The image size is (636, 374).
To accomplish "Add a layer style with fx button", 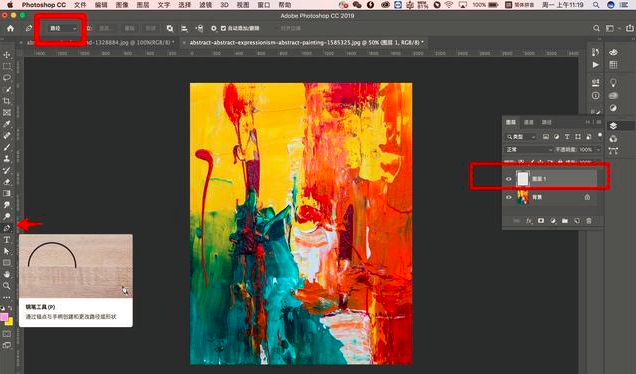I will point(529,221).
